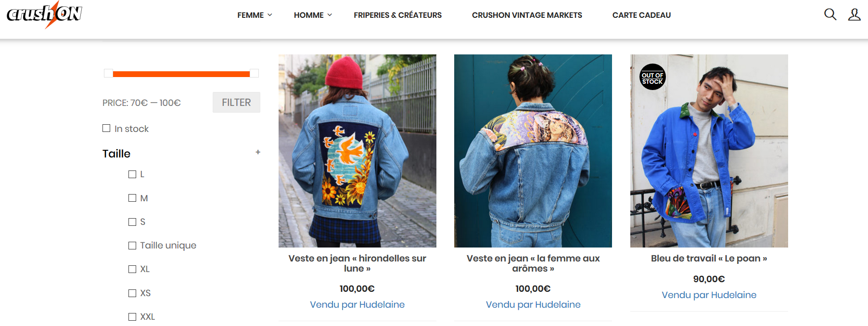The width and height of the screenshot is (868, 326).
Task: Check the XXL size option
Action: click(132, 317)
